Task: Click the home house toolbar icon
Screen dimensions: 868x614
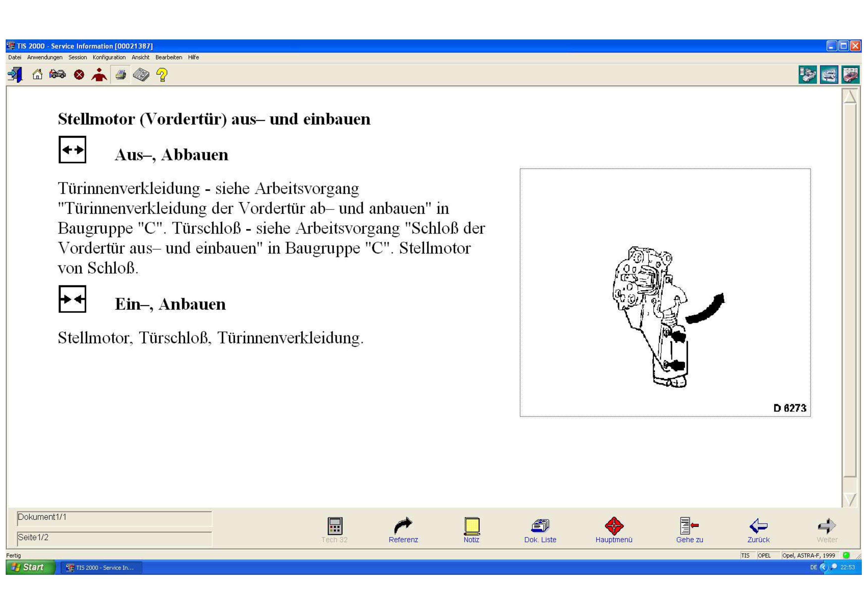Action: click(37, 75)
